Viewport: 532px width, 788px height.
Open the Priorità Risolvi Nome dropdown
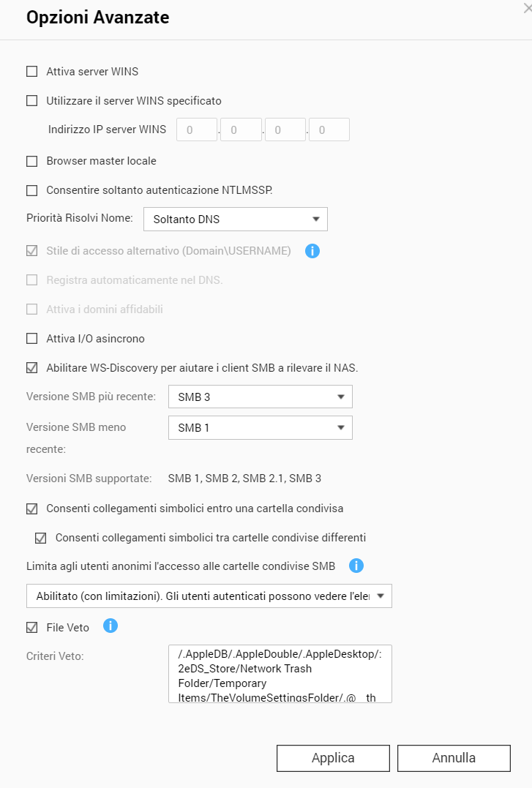pos(235,219)
